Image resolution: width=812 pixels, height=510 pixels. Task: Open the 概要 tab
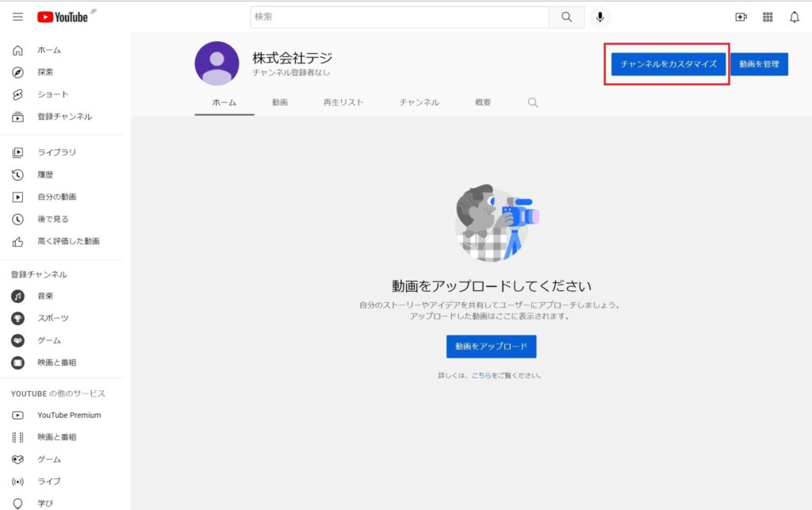click(483, 102)
